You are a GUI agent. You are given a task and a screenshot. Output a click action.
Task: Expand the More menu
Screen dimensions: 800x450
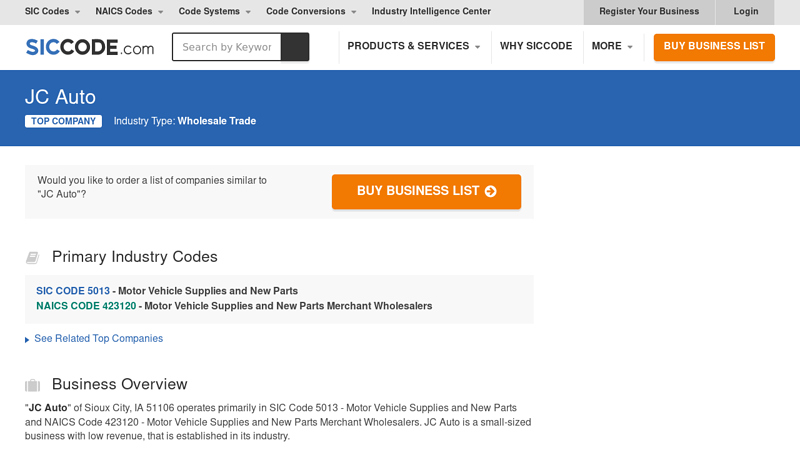click(x=612, y=47)
